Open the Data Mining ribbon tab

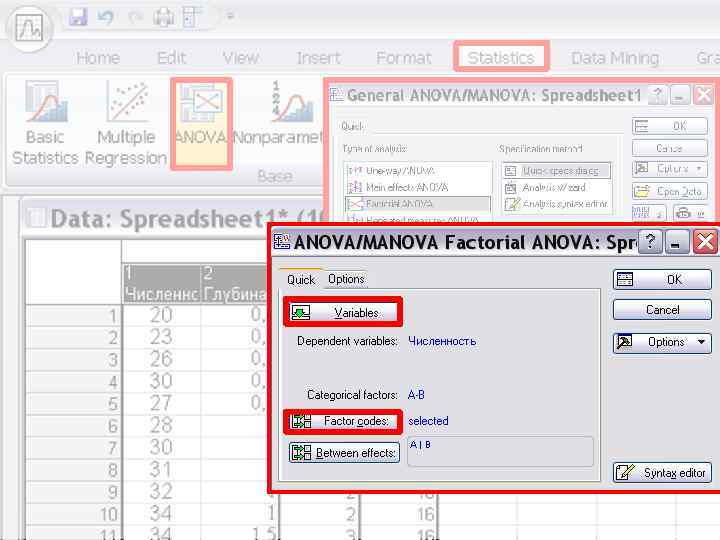(x=615, y=58)
